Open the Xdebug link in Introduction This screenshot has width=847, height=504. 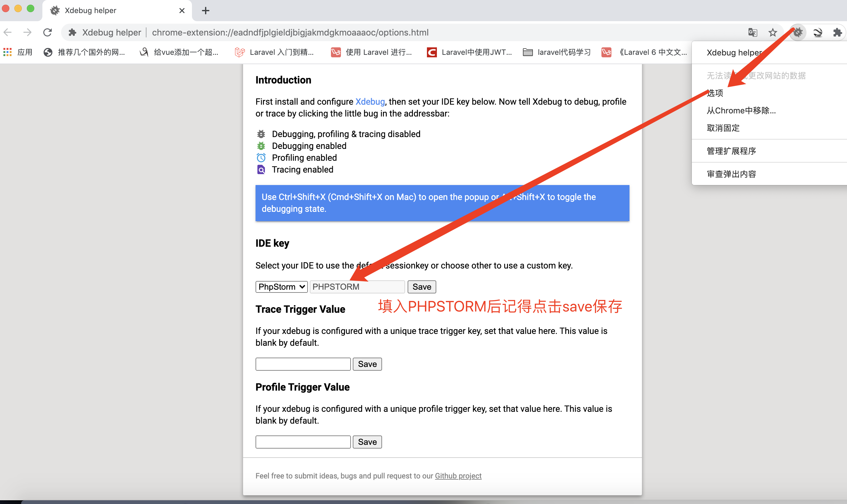click(370, 102)
